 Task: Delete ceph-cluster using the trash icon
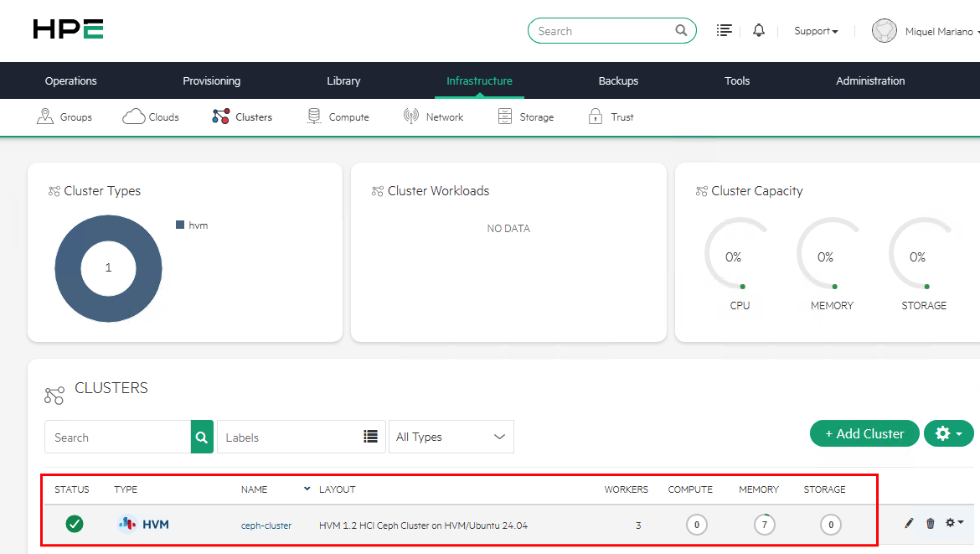(x=931, y=523)
